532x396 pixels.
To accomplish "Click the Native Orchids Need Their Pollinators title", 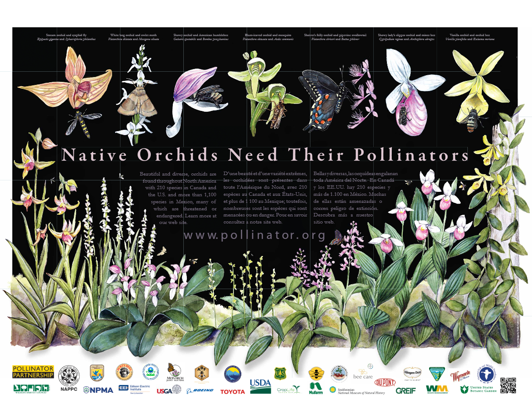I will pos(265,155).
